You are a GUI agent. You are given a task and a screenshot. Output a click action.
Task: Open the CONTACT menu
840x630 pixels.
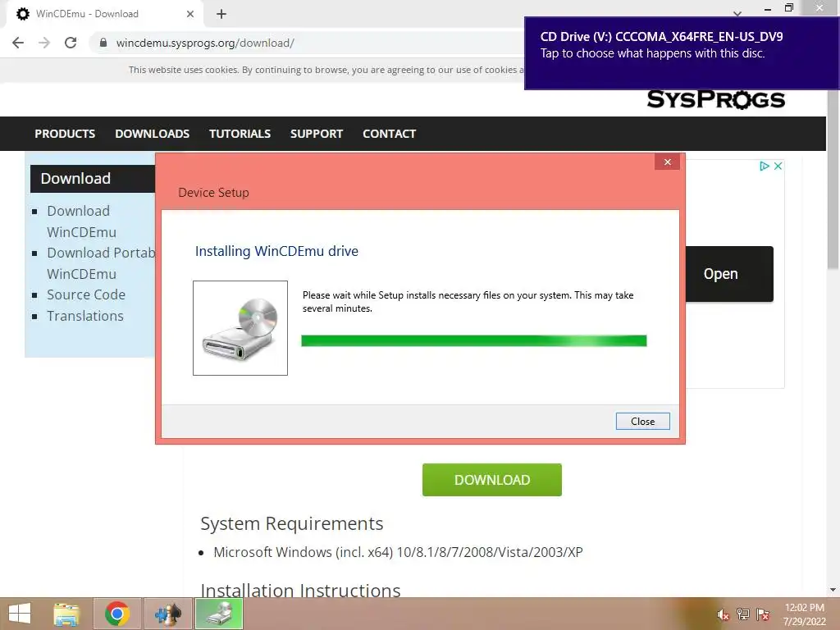[389, 134]
